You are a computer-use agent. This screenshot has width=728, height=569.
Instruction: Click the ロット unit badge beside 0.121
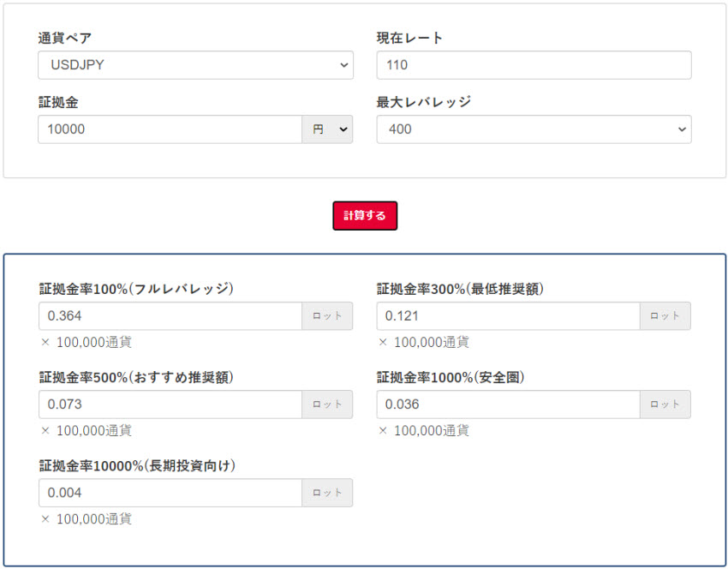point(665,316)
